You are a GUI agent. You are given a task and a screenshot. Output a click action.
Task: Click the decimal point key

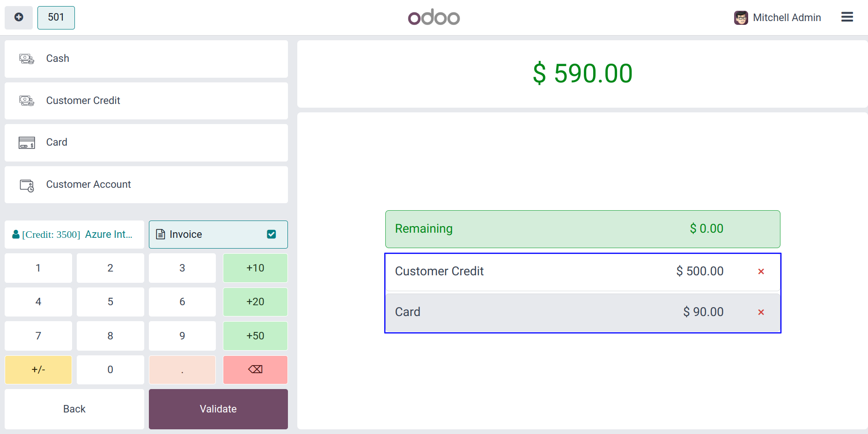click(182, 370)
